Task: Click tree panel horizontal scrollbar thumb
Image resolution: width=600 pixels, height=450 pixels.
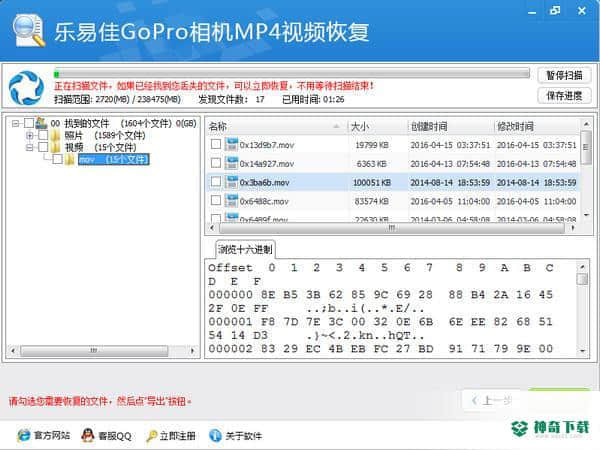Action: [x=94, y=350]
